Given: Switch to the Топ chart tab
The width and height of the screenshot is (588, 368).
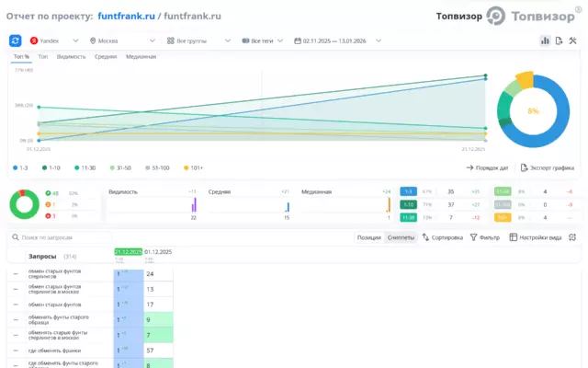Looking at the screenshot, I should tap(43, 56).
